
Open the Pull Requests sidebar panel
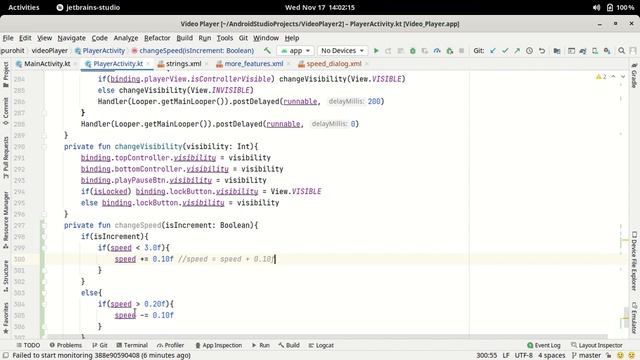click(x=6, y=157)
